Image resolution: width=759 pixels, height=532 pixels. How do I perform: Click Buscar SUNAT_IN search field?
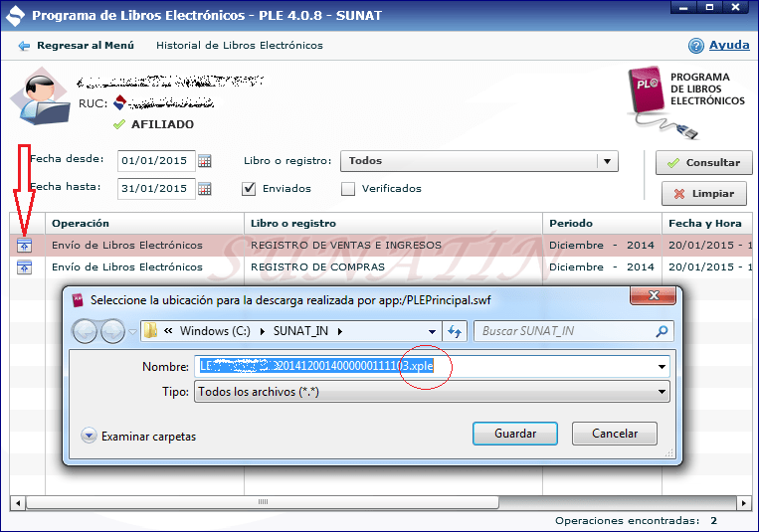tap(574, 331)
